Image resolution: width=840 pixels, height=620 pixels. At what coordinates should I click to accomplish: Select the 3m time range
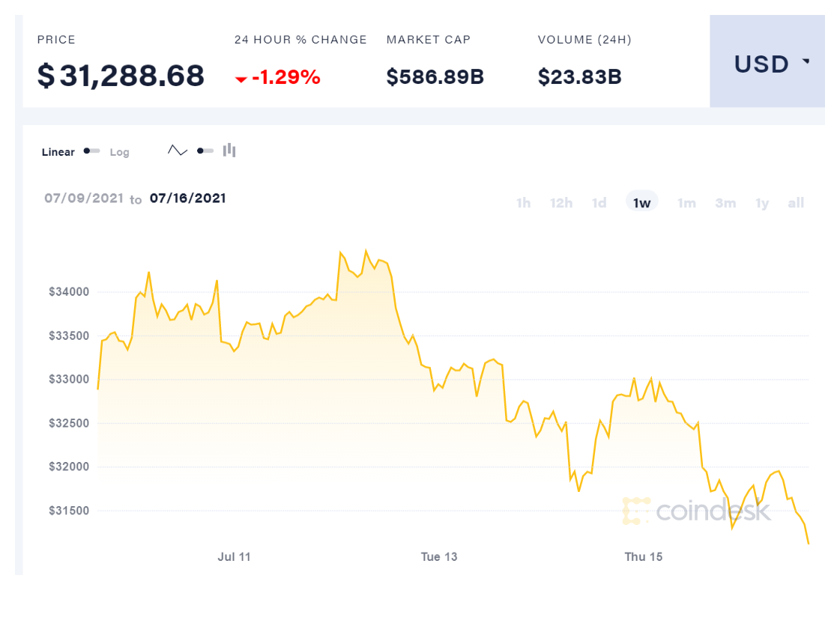point(725,203)
